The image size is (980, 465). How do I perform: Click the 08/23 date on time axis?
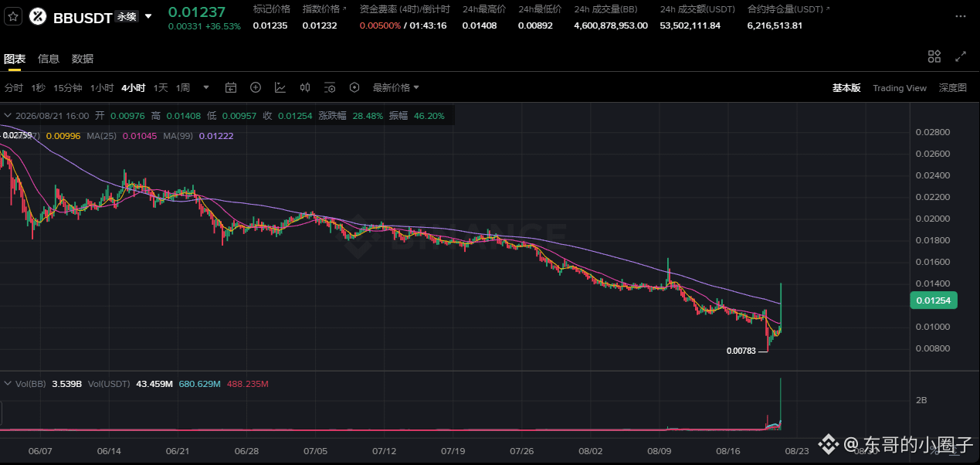coord(798,450)
